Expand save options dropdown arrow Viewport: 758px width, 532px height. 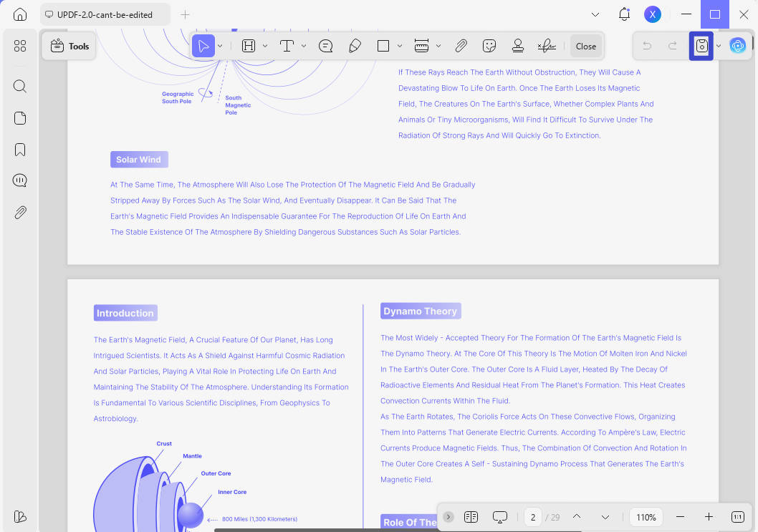click(719, 47)
